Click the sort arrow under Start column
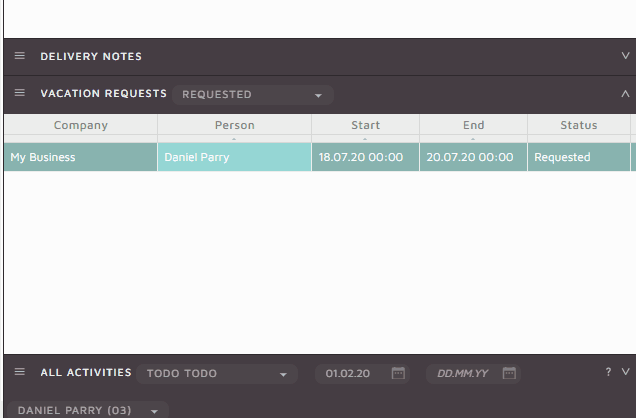636x418 pixels. pos(365,139)
